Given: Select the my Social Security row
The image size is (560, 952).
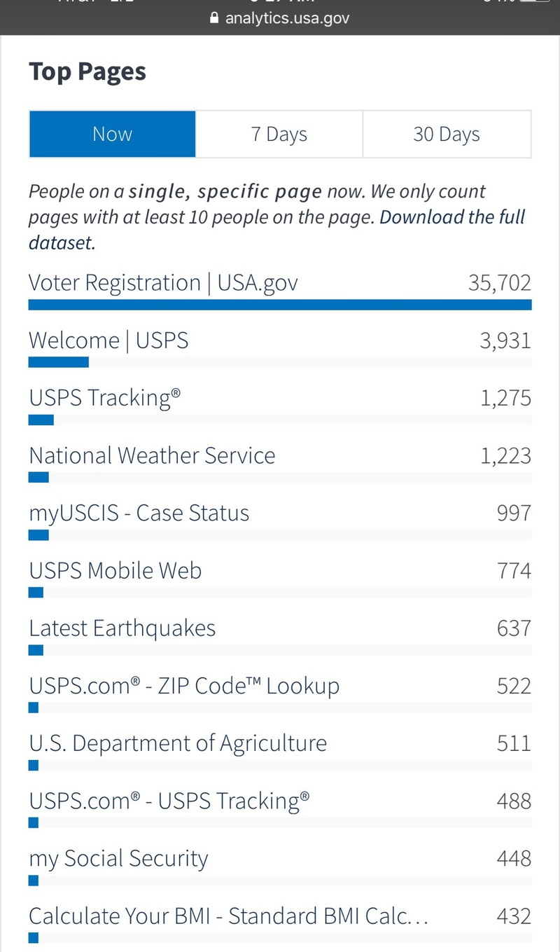Looking at the screenshot, I should click(x=118, y=858).
